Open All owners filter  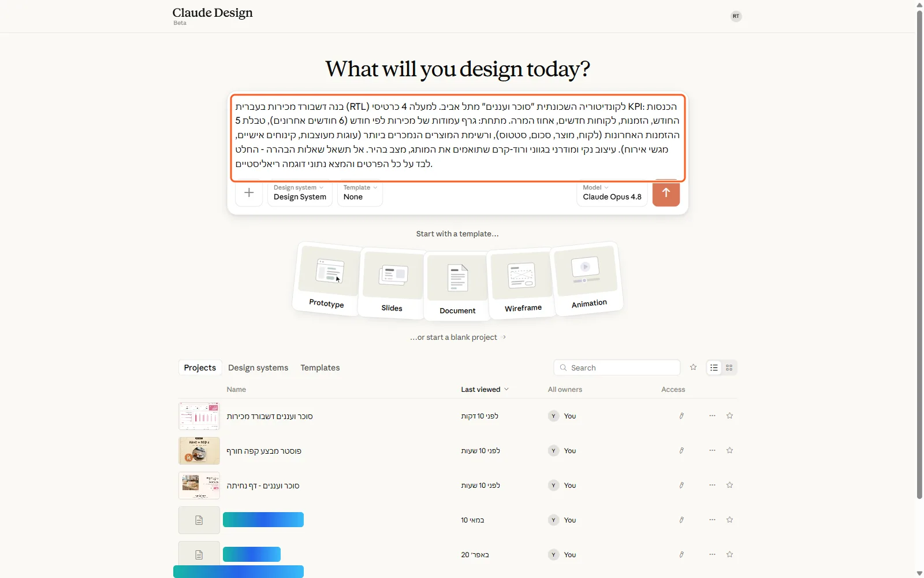click(565, 390)
